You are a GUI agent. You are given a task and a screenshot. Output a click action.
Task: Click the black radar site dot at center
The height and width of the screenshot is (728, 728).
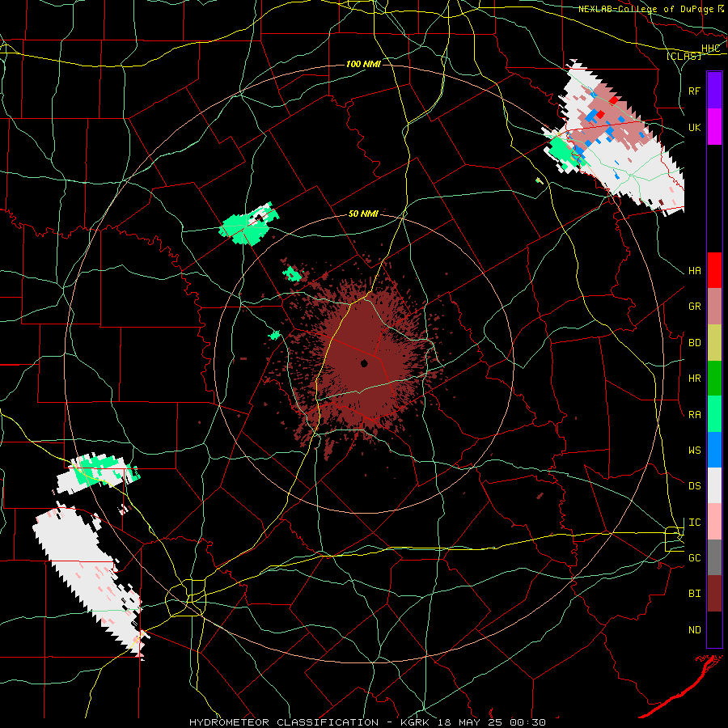click(x=364, y=363)
